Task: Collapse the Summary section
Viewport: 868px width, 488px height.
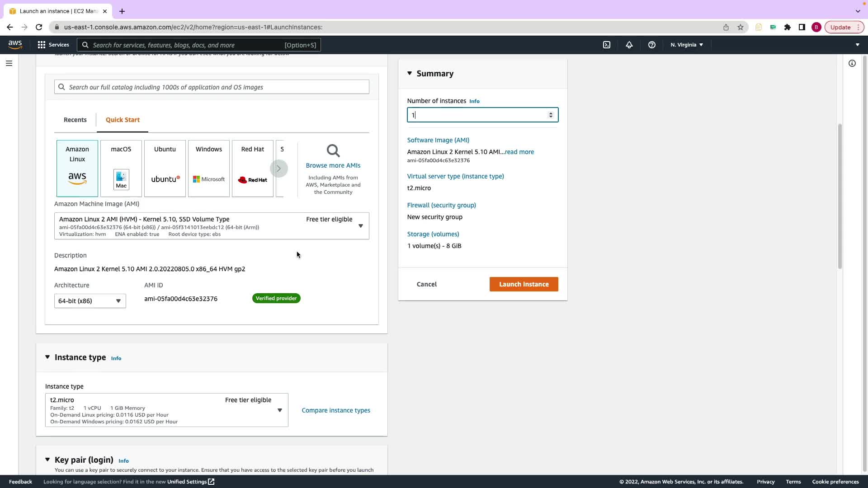Action: pos(410,73)
